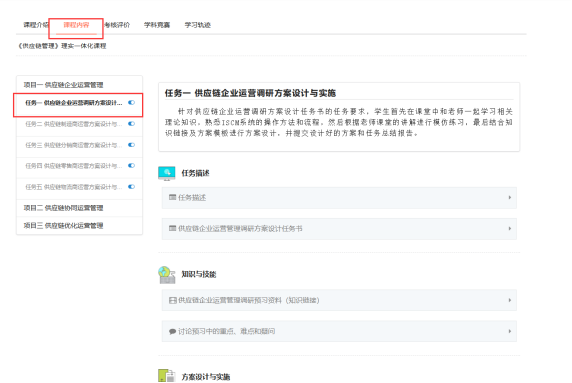The height and width of the screenshot is (383, 572).
Task: Click the 方案设计与实施 document section icon
Action: (167, 376)
